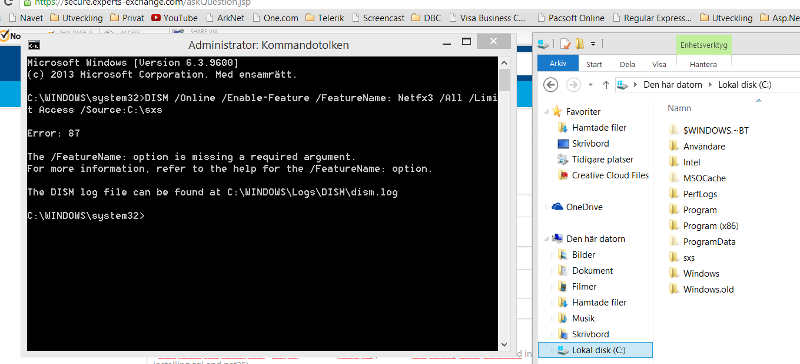800x364 pixels.
Task: Expand the Bilder tree node
Action: [x=552, y=255]
